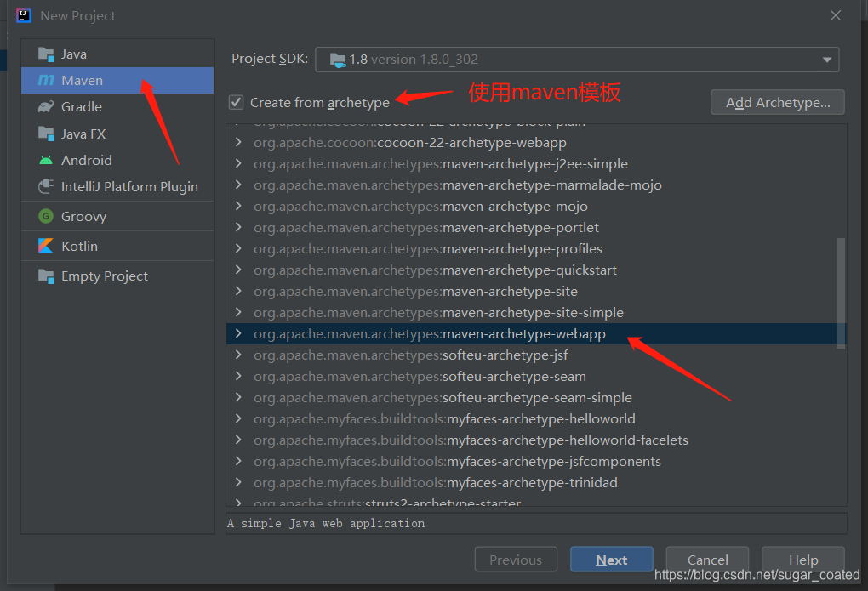
Task: Click the Next button
Action: click(612, 560)
